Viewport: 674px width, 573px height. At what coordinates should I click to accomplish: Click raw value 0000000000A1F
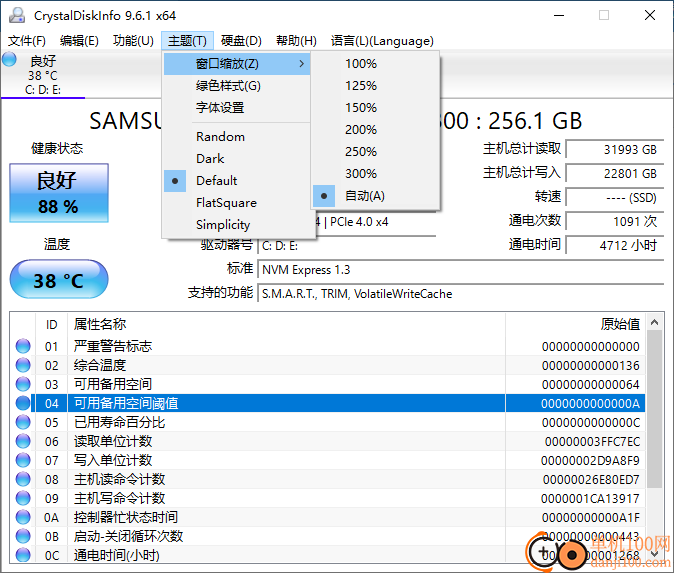(591, 518)
